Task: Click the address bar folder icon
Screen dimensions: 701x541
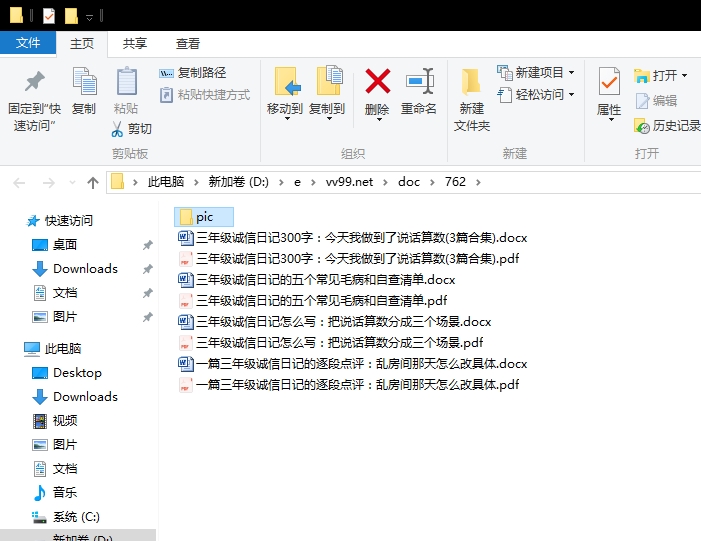Action: [117, 182]
